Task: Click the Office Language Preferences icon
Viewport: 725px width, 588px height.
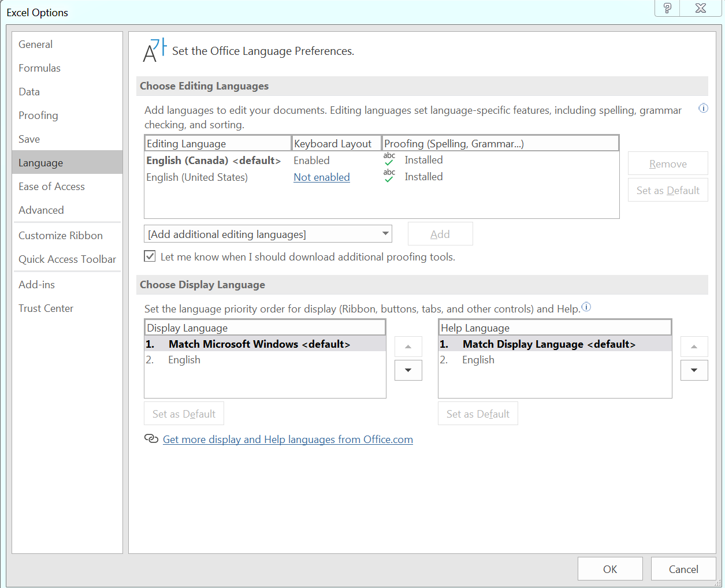Action: tap(155, 50)
